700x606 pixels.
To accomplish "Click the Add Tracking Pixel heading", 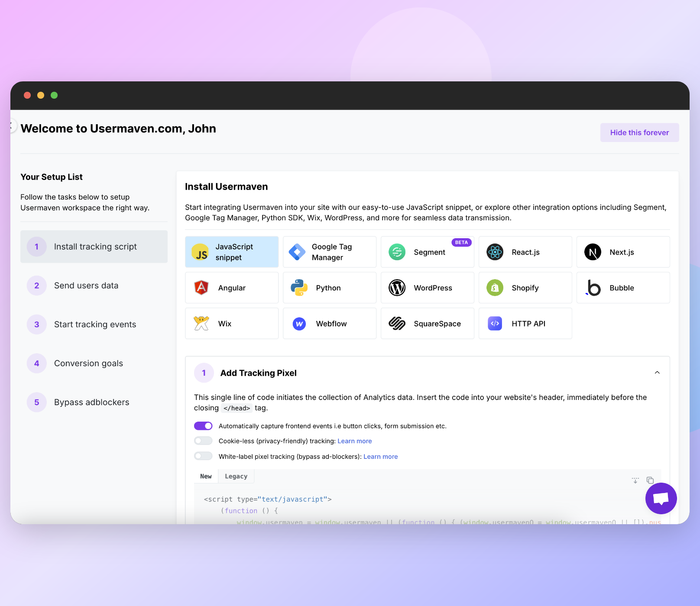I will (259, 373).
